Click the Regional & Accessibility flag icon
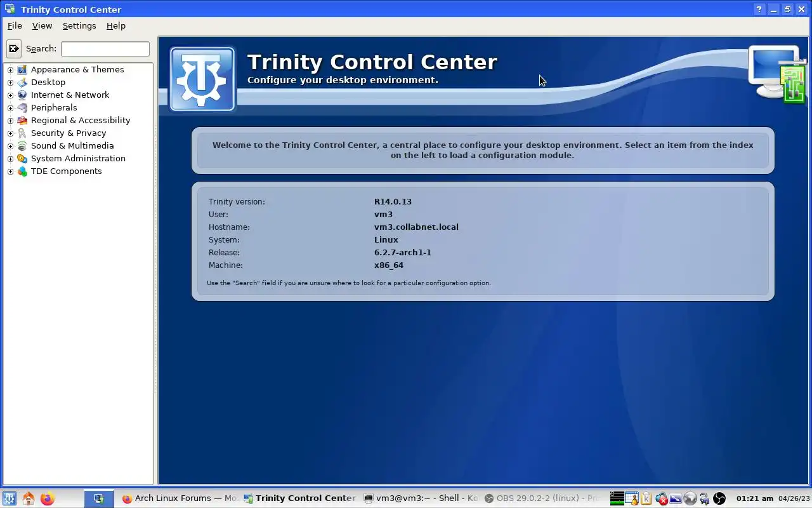 (22, 120)
